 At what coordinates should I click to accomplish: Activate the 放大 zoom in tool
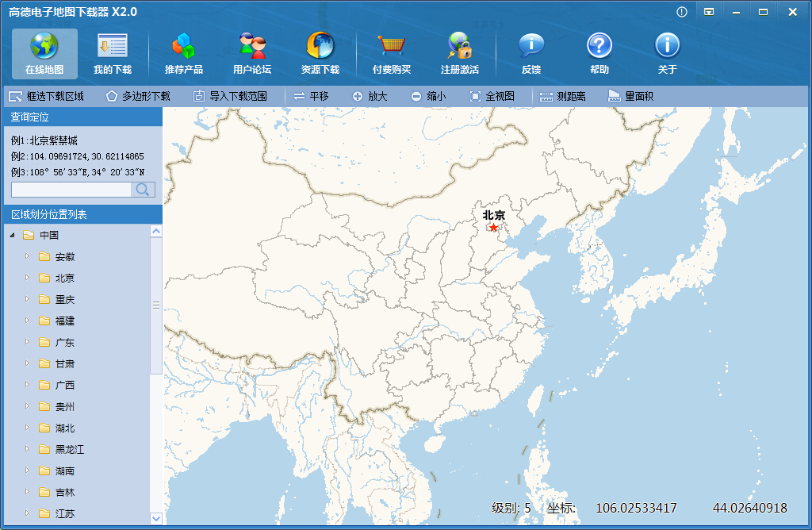point(370,96)
